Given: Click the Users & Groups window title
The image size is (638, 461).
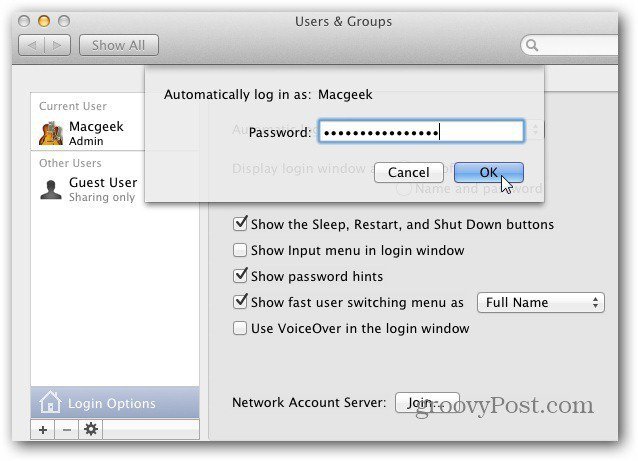Looking at the screenshot, I should click(x=343, y=21).
